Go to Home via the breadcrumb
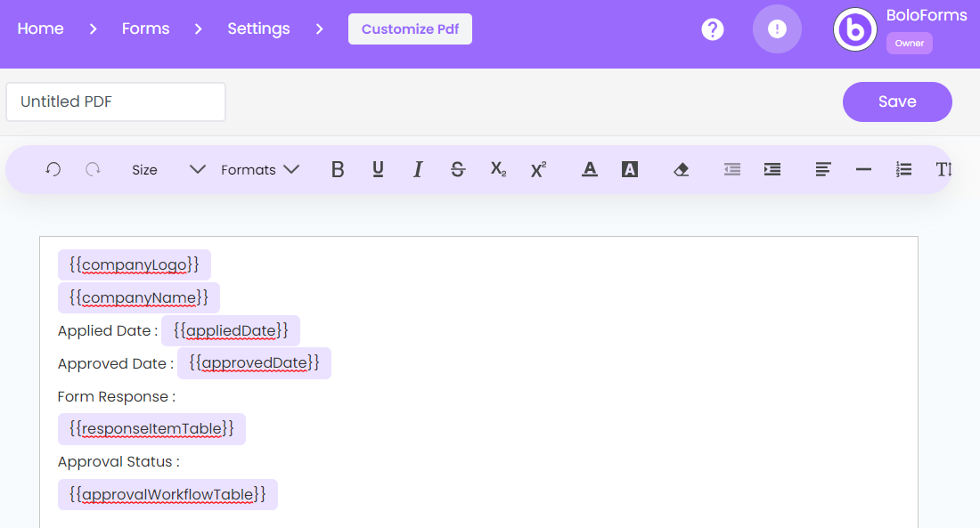Screen dimensions: 980x528 (x=40, y=28)
